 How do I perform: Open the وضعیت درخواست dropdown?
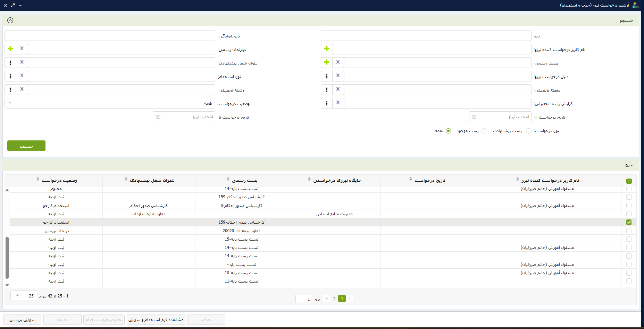110,103
